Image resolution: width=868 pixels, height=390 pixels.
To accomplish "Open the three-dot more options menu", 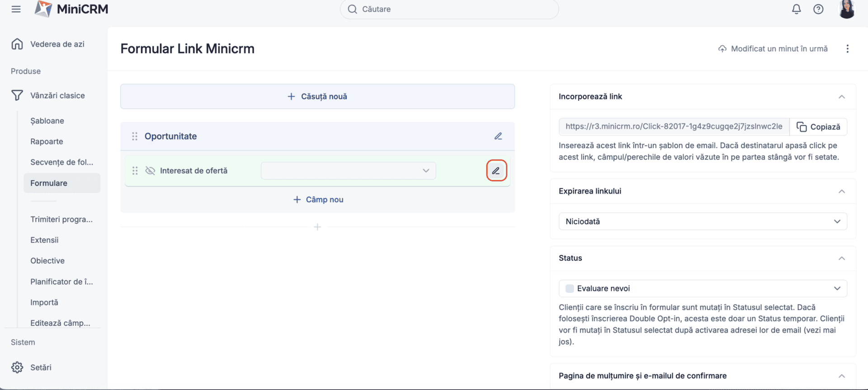I will (x=847, y=49).
